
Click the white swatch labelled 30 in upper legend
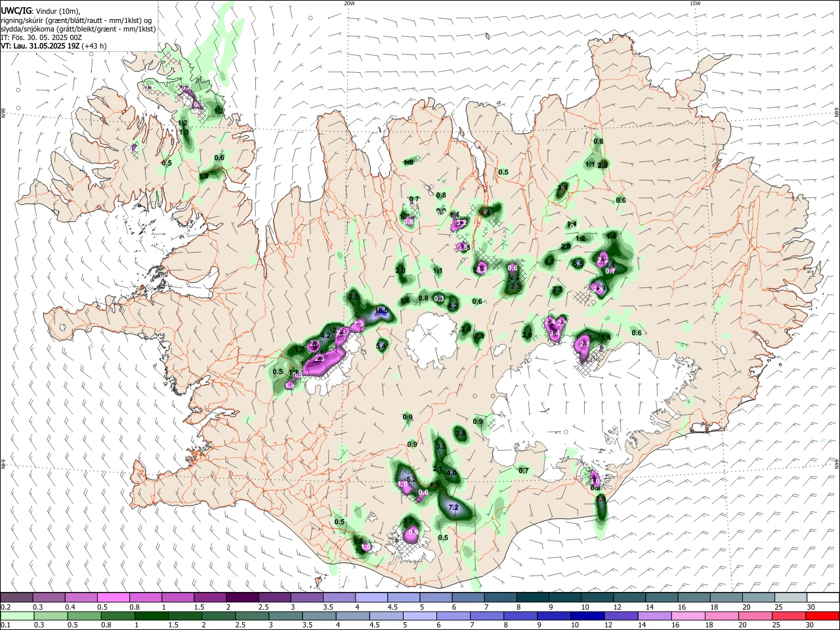point(822,598)
